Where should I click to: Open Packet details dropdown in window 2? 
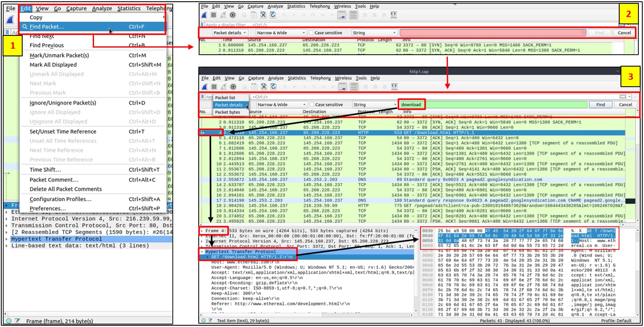pos(230,33)
